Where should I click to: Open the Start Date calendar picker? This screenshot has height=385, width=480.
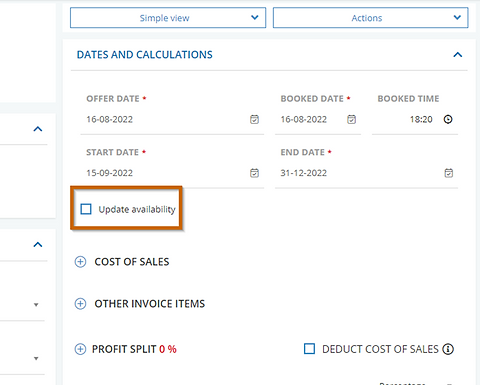click(254, 173)
